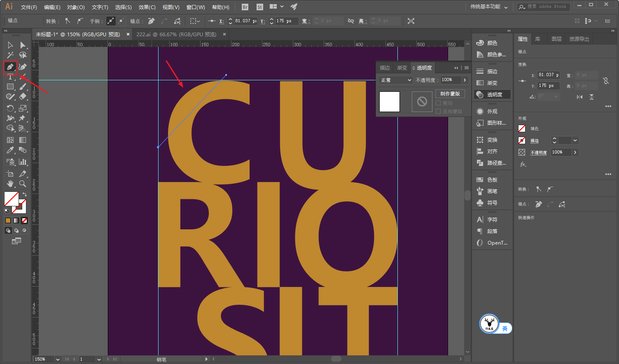The image size is (619, 364).
Task: Expand opacity slider in Transparency panel
Action: point(465,80)
